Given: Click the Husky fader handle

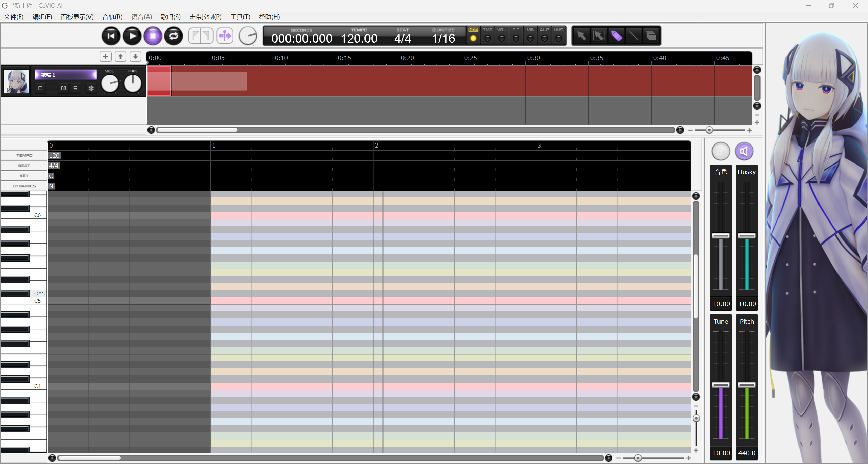Looking at the screenshot, I should [x=747, y=236].
